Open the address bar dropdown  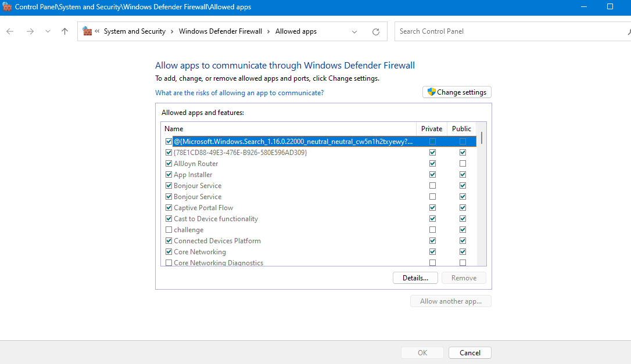coord(354,31)
